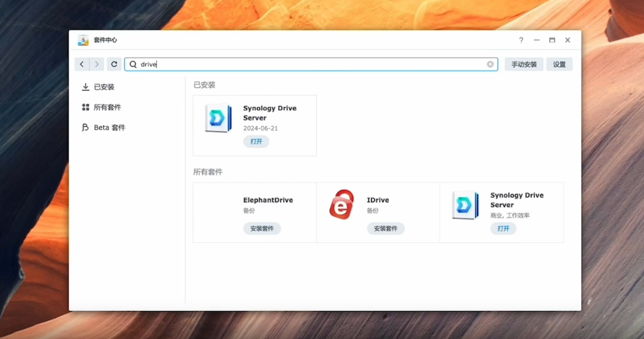Click the download icon beside 已安装
This screenshot has height=339, width=644.
pyautogui.click(x=85, y=86)
